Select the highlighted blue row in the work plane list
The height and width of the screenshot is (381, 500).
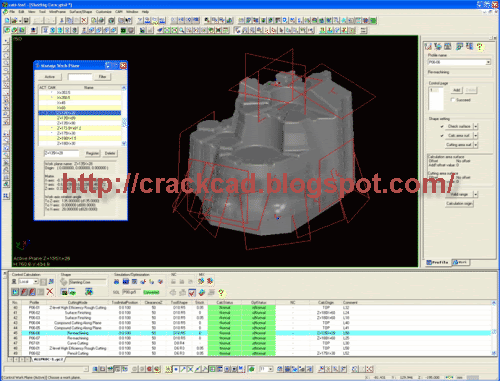(80, 113)
